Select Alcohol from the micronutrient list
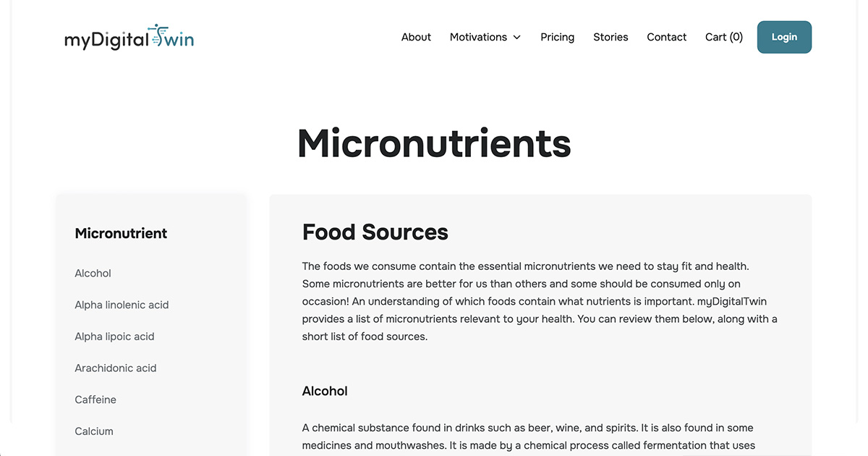The image size is (868, 456). click(93, 273)
